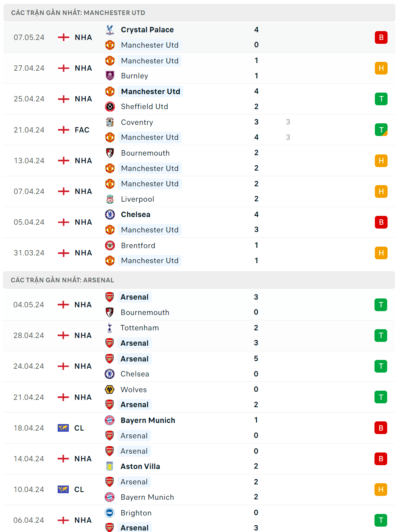Click the Aston Villa club crest
Viewport: 396px width, 532px height.
(110, 466)
